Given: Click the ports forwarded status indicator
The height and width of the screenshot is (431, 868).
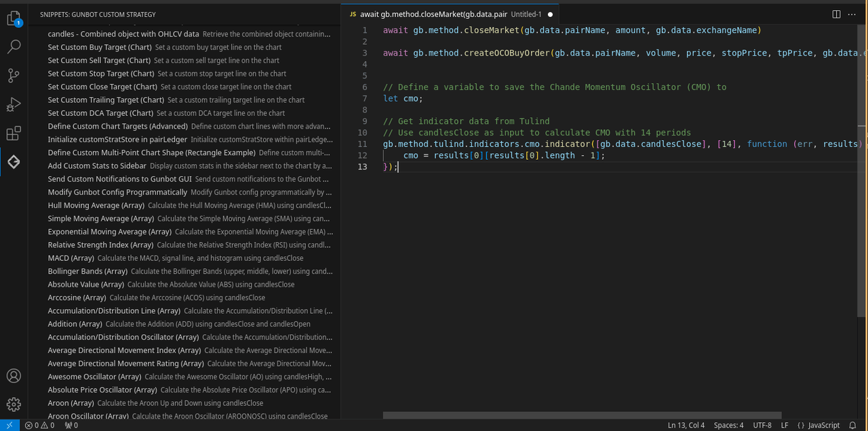Looking at the screenshot, I should pos(71,425).
